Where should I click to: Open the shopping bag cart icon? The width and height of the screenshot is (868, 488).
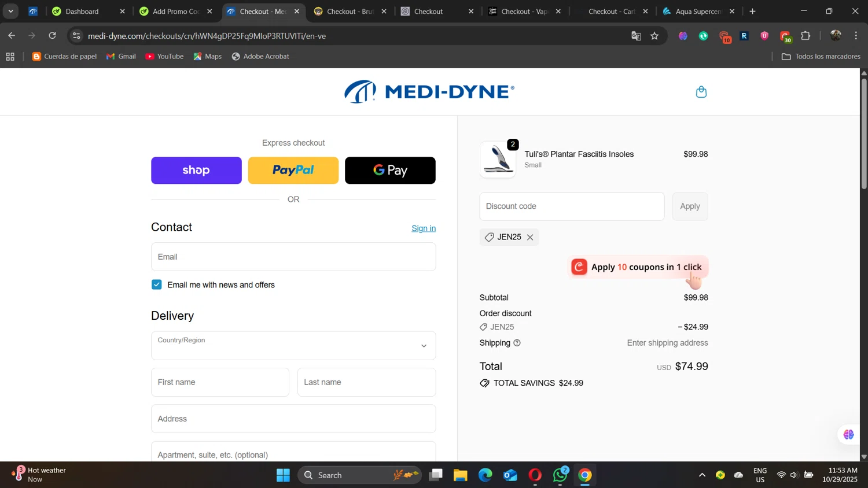(701, 92)
